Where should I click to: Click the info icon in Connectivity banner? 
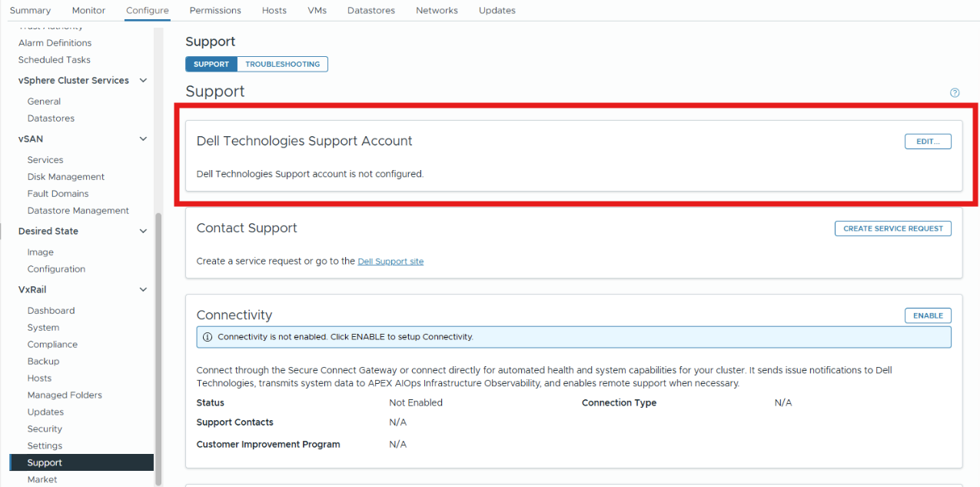pyautogui.click(x=208, y=337)
